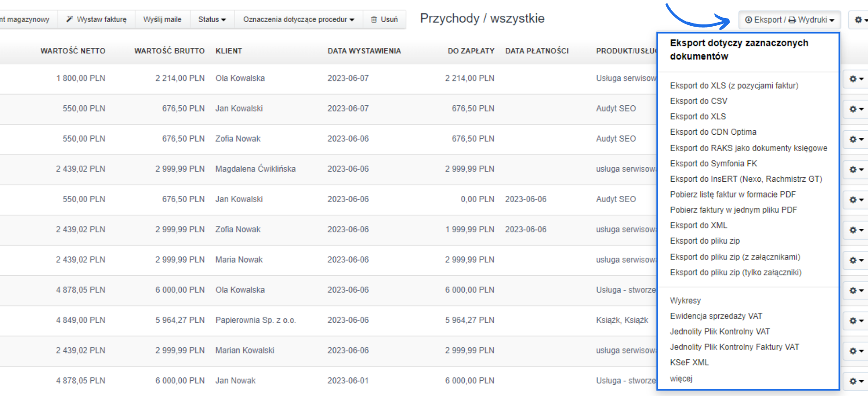Click amount due 1 999,99 PLN
The image size is (868, 396).
[x=470, y=229]
